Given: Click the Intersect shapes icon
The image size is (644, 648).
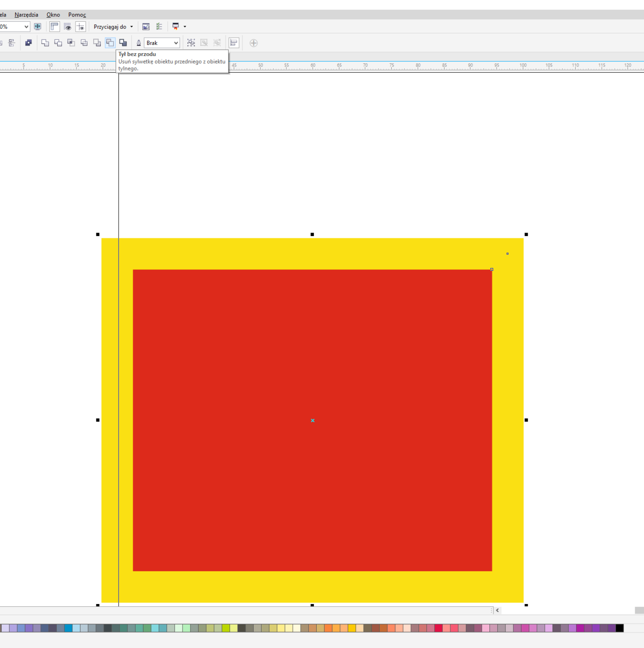Looking at the screenshot, I should [x=71, y=43].
